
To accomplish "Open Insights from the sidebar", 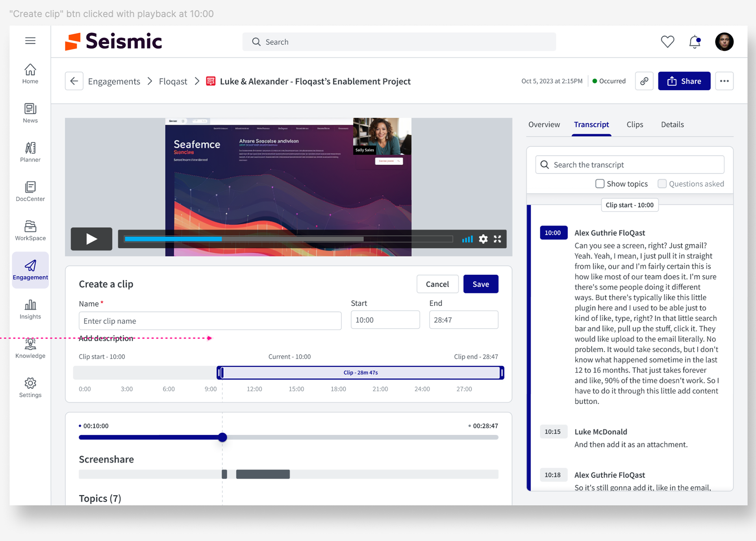I will click(30, 309).
